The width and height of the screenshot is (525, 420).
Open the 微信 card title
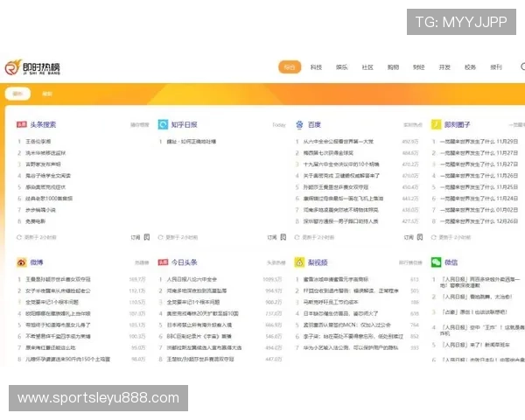tap(451, 262)
